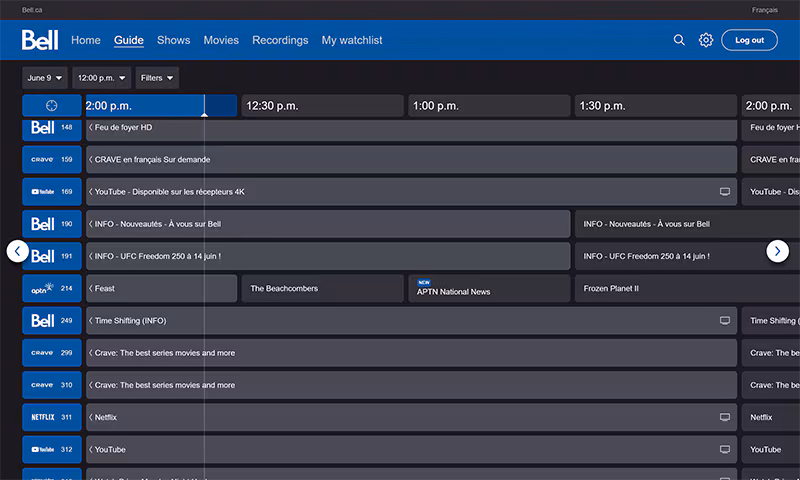Image resolution: width=800 pixels, height=480 pixels.
Task: Open channel 310 Crave best series listing
Action: pos(411,385)
